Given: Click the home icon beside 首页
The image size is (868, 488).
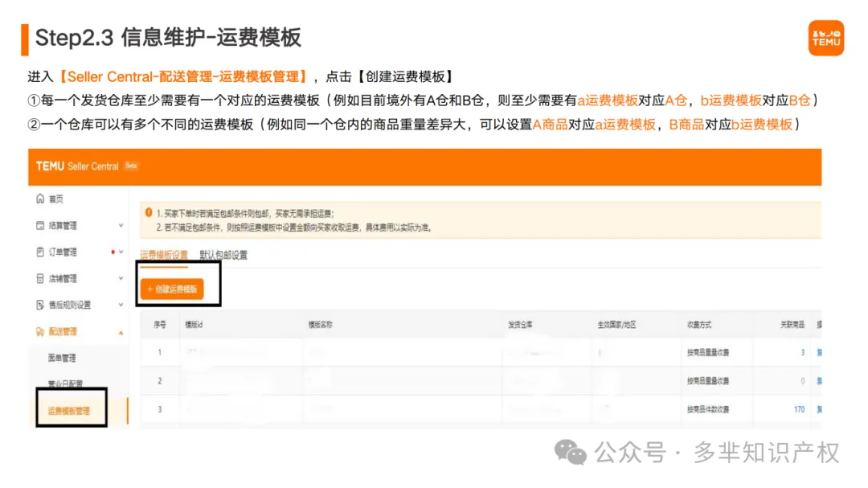Looking at the screenshot, I should [40, 199].
